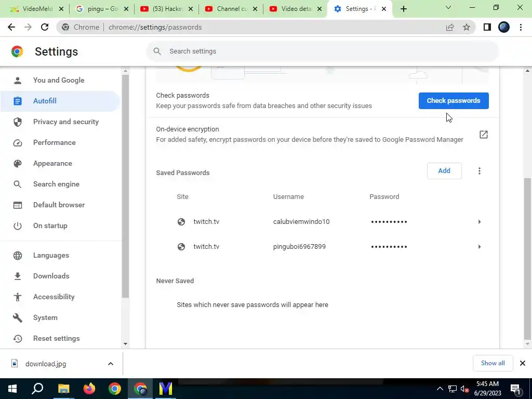Expand details for pinguboi6967899 password

479,247
